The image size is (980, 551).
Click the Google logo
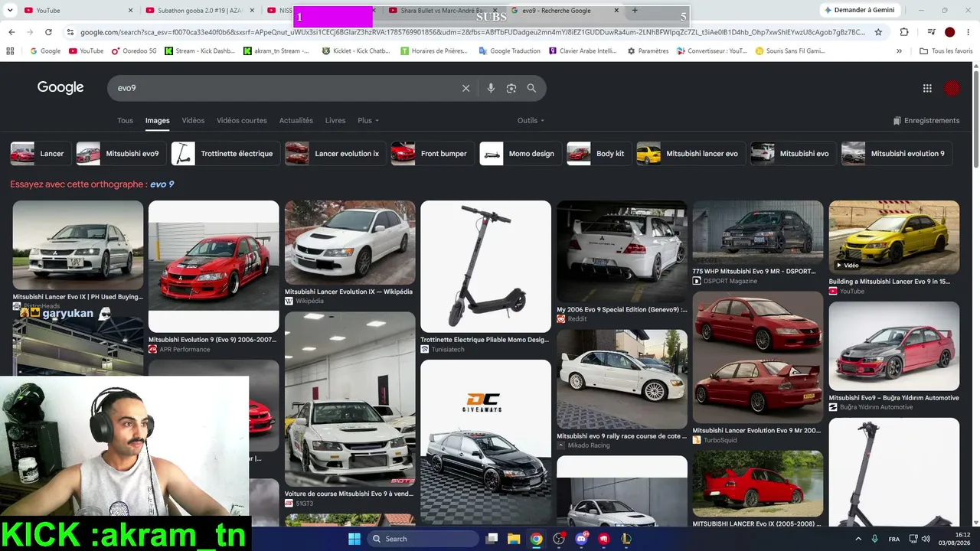click(60, 87)
